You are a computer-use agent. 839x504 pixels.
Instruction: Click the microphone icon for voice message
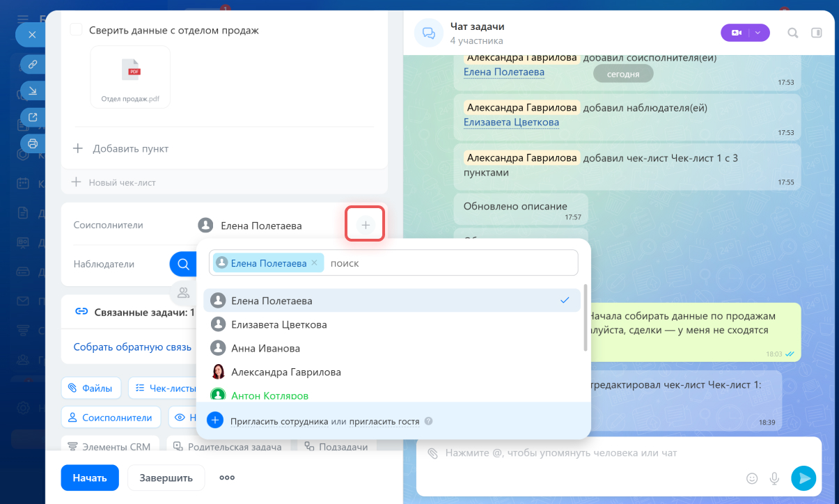click(x=774, y=478)
